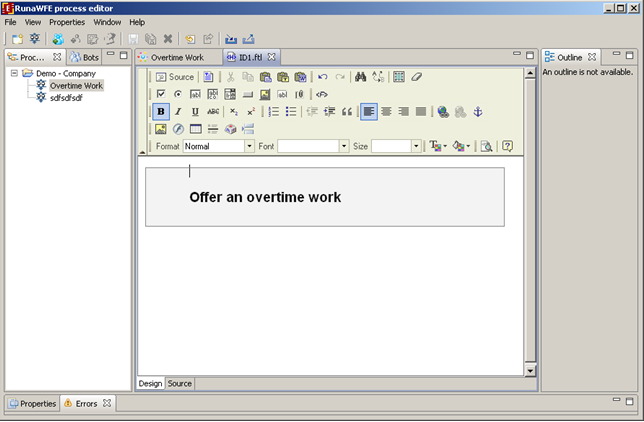Toggle Strikethrough (ABC) formatting

pyautogui.click(x=213, y=112)
